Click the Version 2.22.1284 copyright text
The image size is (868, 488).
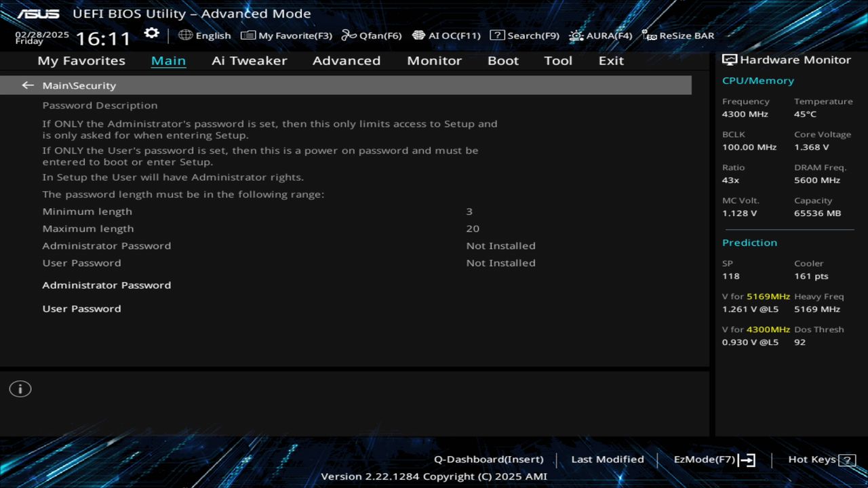(x=434, y=476)
